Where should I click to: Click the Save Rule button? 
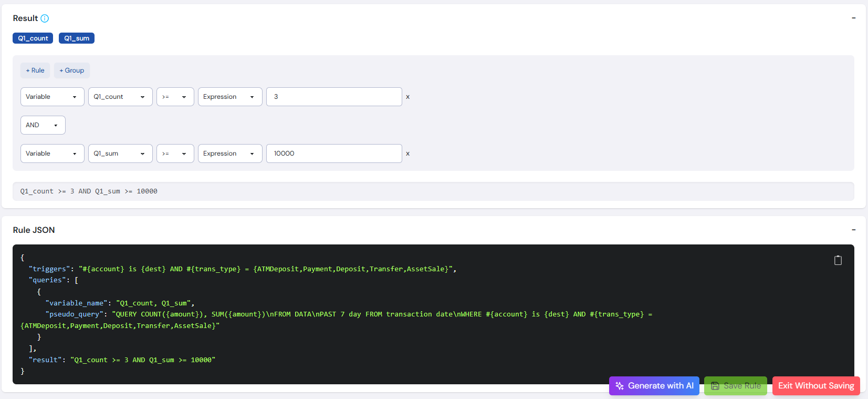(736, 386)
